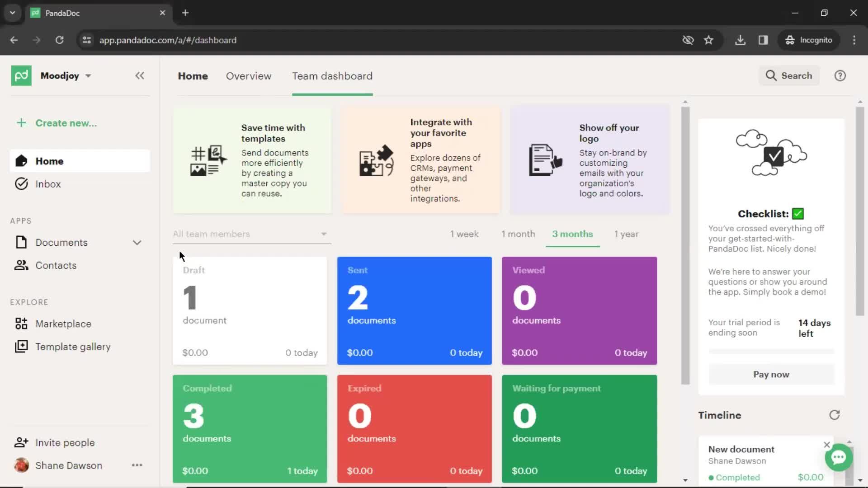Open the Chrome three-dot menu

854,40
